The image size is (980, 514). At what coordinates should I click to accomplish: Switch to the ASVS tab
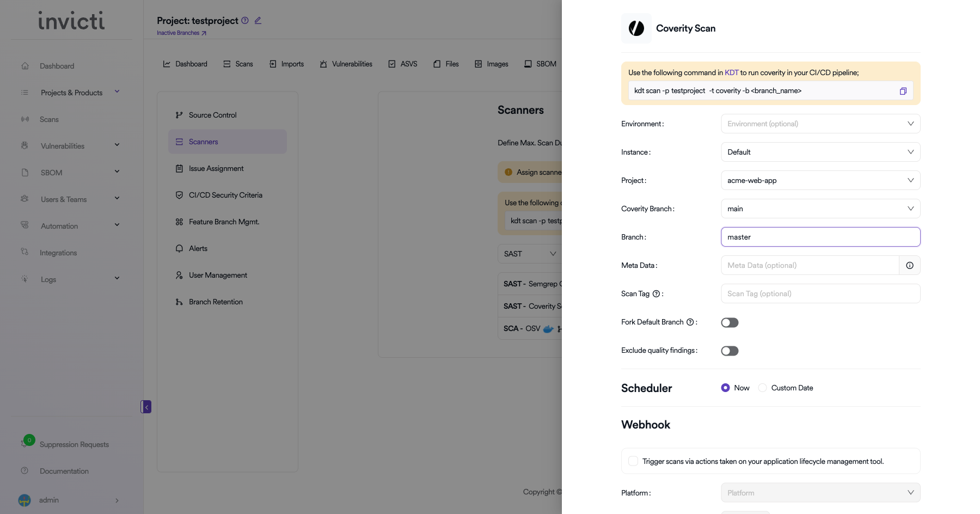point(403,64)
